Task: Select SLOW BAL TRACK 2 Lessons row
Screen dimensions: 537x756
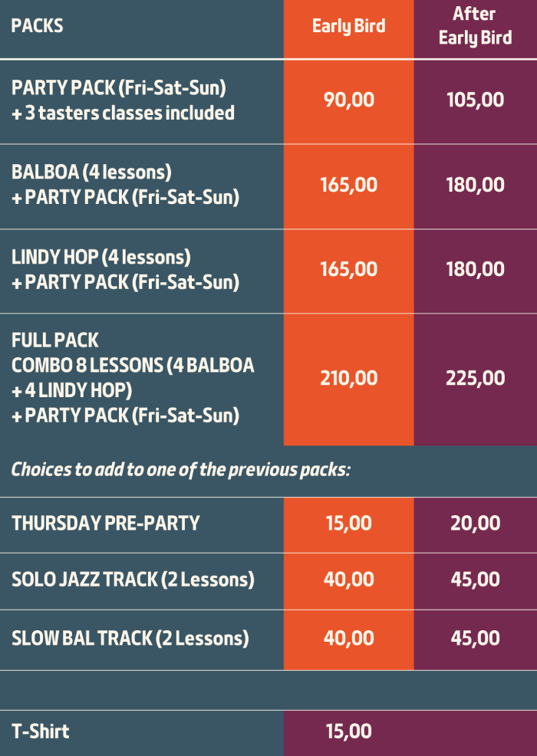Action: click(x=268, y=640)
